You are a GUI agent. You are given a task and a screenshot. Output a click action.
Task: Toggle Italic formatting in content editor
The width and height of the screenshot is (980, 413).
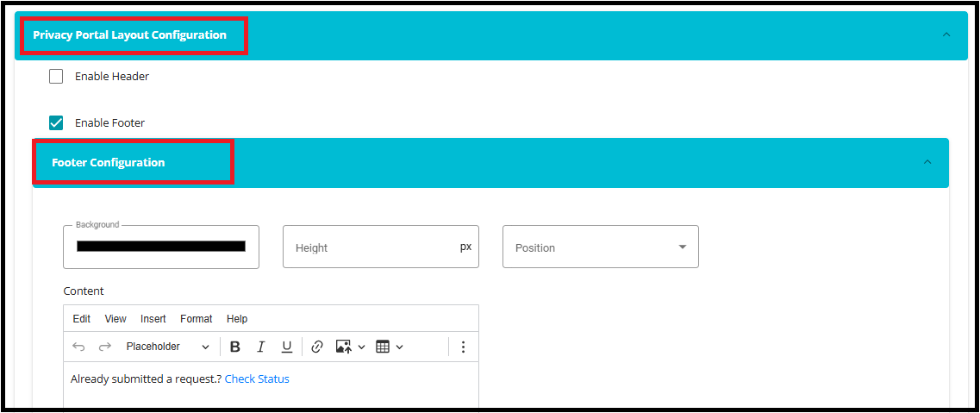[261, 347]
